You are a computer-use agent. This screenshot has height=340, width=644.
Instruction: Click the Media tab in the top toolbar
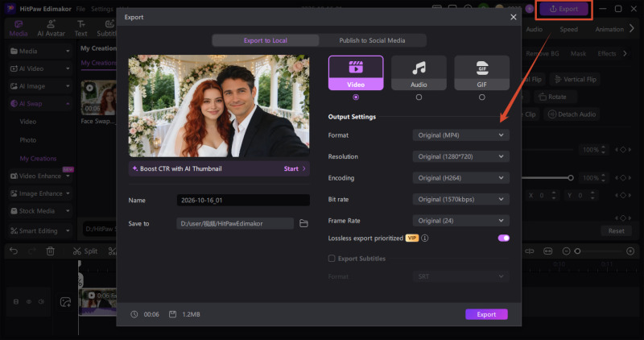click(19, 29)
